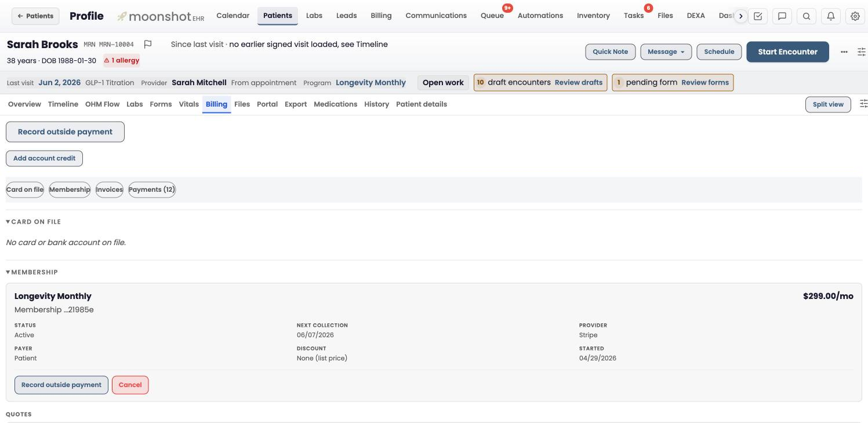
Task: Click the search magnifier icon
Action: coord(807,16)
